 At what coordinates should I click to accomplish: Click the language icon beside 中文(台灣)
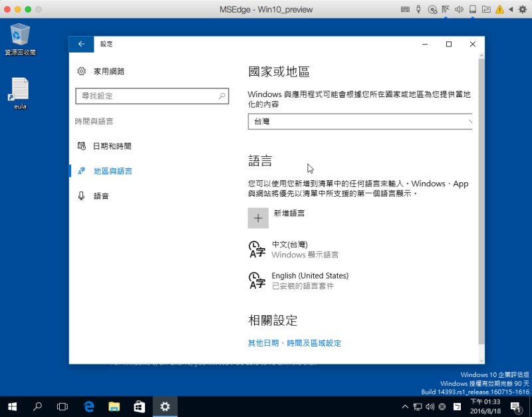tap(257, 249)
